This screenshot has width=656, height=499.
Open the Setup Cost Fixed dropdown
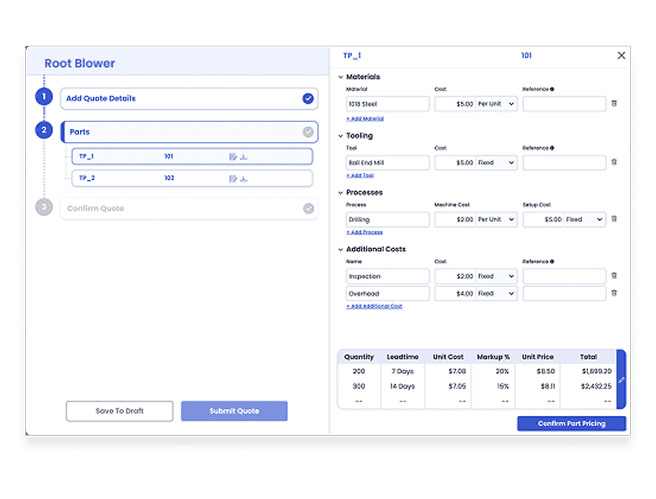click(x=585, y=219)
